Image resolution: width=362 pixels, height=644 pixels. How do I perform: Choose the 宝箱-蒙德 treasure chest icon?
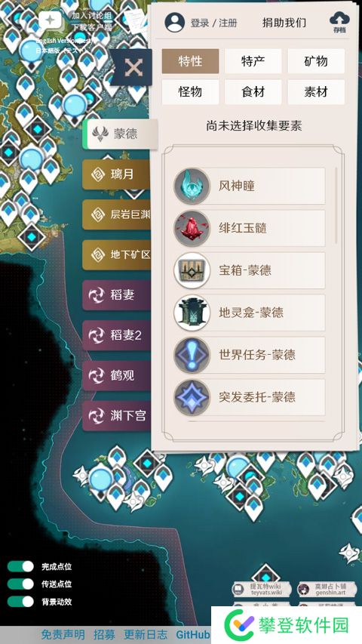192,270
